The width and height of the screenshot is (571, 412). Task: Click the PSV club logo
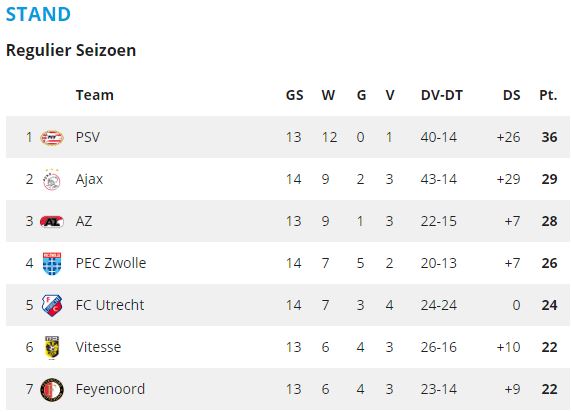(x=52, y=138)
